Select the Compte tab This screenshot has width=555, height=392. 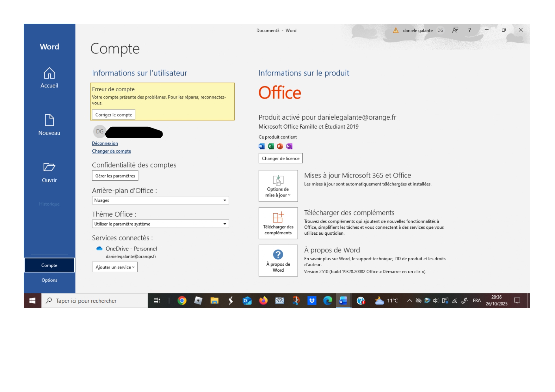[49, 265]
